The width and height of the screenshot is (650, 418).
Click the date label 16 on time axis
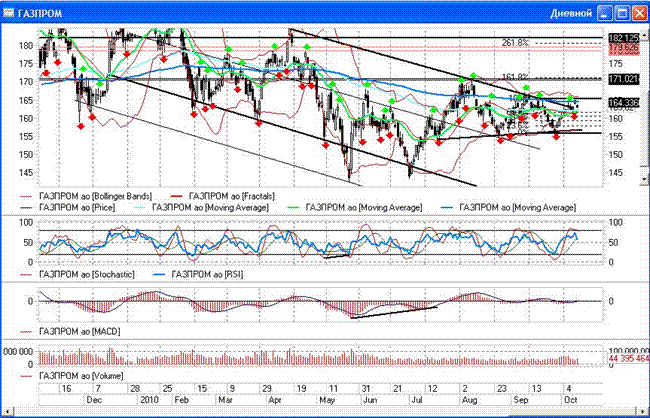point(66,389)
